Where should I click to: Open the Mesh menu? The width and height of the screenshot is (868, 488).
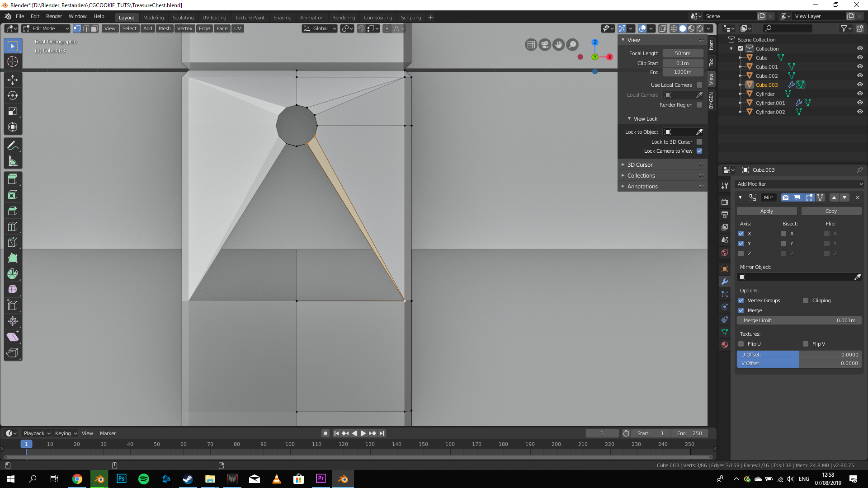click(165, 28)
